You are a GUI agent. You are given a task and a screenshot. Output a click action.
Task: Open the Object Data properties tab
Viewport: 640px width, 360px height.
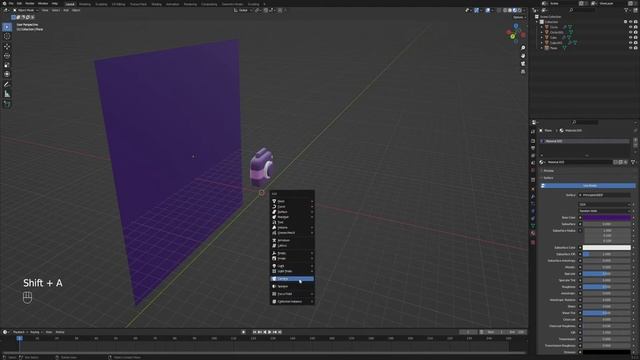click(x=533, y=226)
